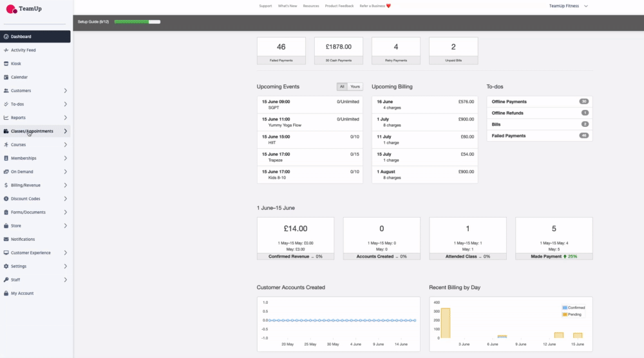Screen dimensions: 644x358
Task: Toggle Confirmed series in billing chart legend
Action: tap(572, 308)
